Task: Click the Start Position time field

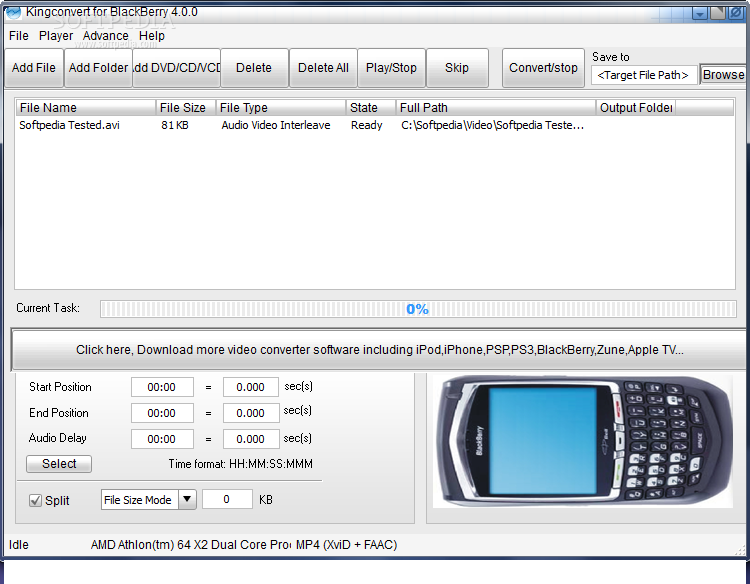Action: [162, 387]
